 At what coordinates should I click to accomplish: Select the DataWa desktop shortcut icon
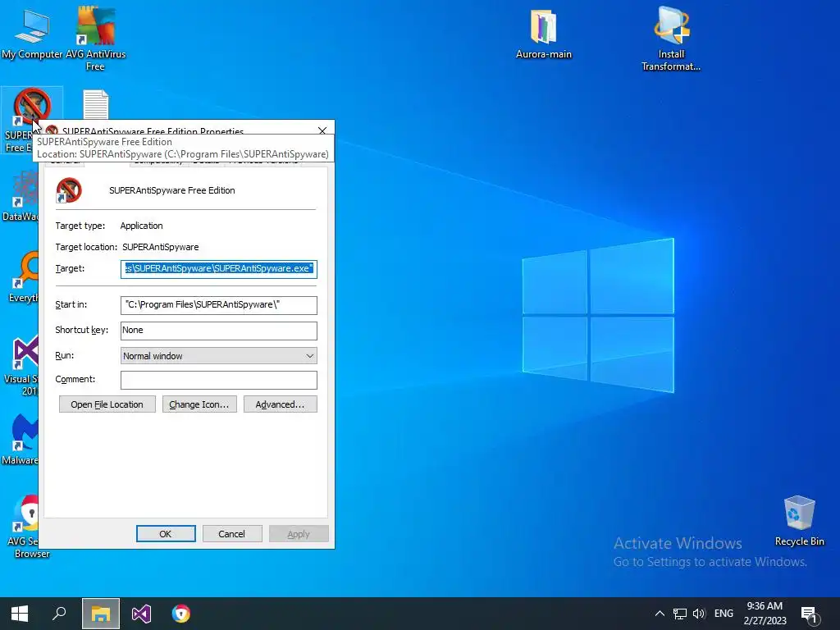coord(21,196)
